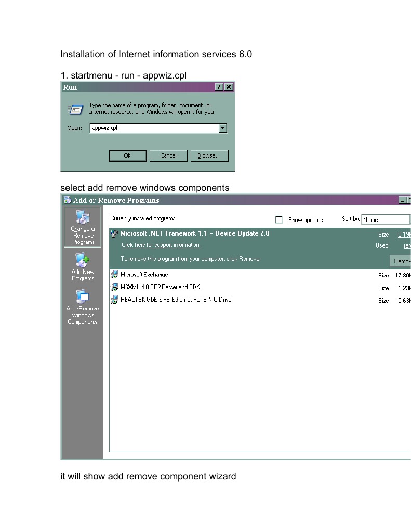Click the .NET Framework entry icon
The width and height of the screenshot is (411, 532).
(x=115, y=233)
